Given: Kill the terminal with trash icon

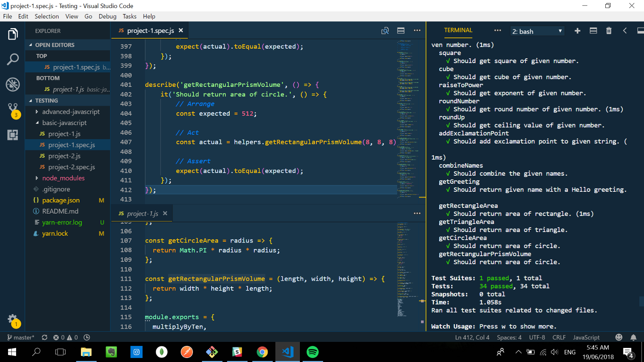Looking at the screenshot, I should pos(609,31).
